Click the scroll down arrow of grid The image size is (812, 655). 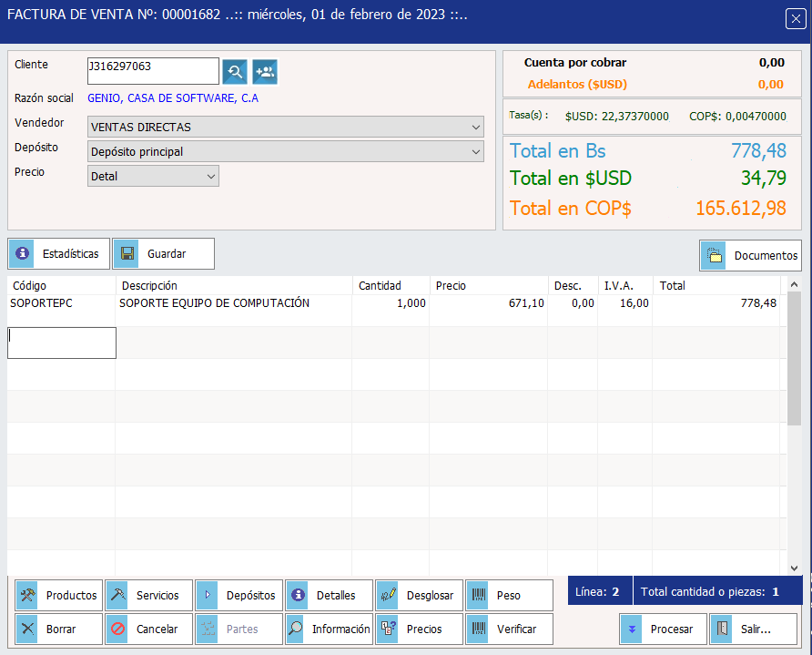click(x=793, y=567)
